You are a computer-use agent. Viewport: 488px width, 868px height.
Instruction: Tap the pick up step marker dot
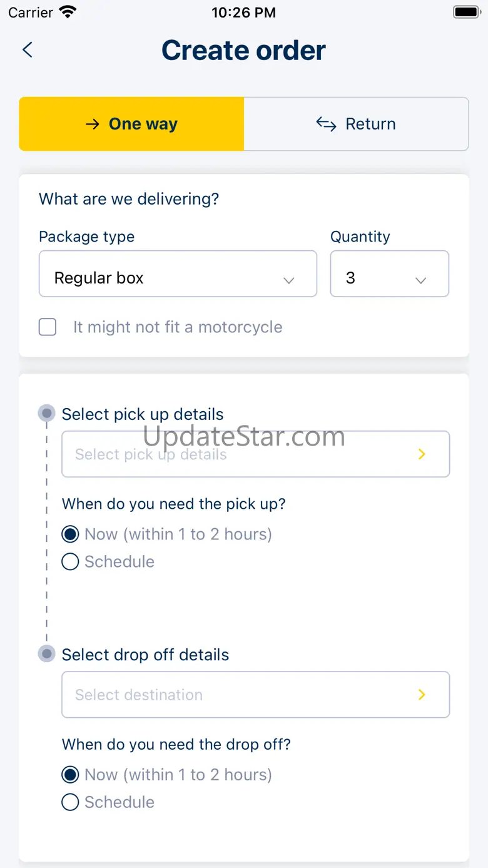point(46,414)
